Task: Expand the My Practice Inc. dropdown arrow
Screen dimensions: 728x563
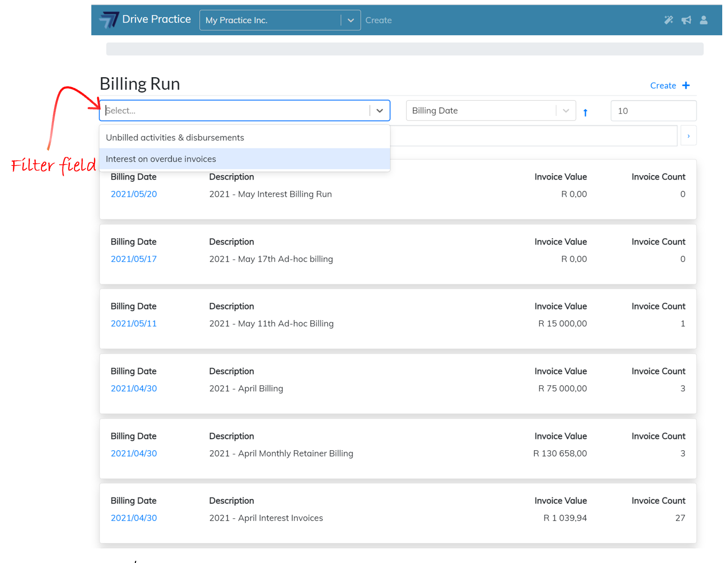Action: 351,20
